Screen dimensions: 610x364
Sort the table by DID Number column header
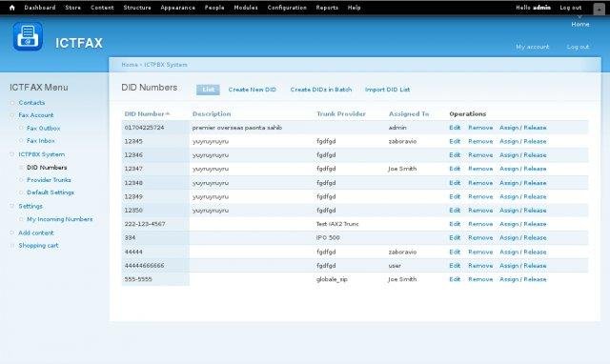click(144, 114)
